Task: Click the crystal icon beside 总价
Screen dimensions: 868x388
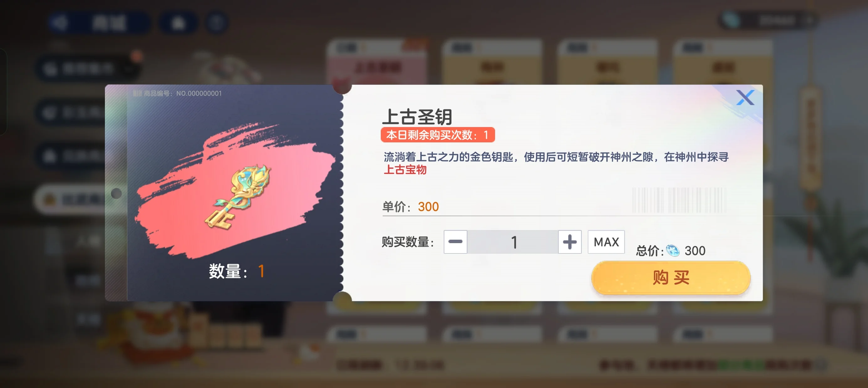Action: (673, 251)
